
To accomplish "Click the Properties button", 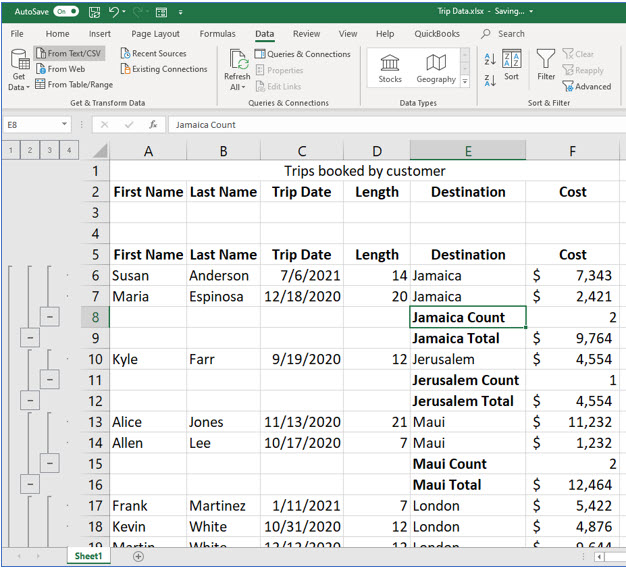I will pyautogui.click(x=279, y=70).
